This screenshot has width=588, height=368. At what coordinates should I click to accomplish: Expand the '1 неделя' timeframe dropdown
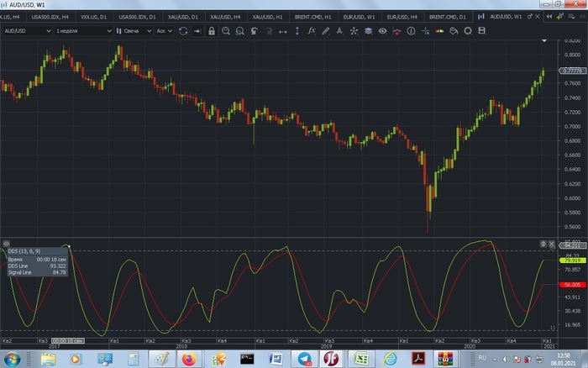[x=82, y=31]
